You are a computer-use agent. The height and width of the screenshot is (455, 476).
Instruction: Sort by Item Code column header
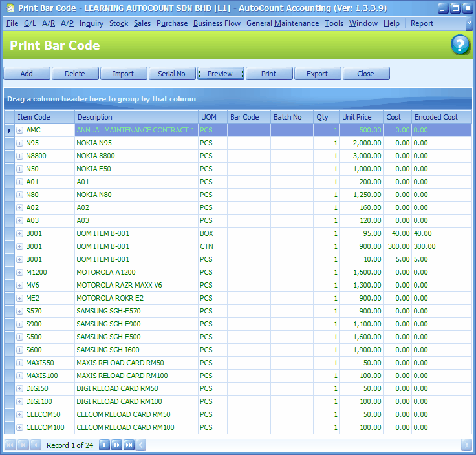45,117
